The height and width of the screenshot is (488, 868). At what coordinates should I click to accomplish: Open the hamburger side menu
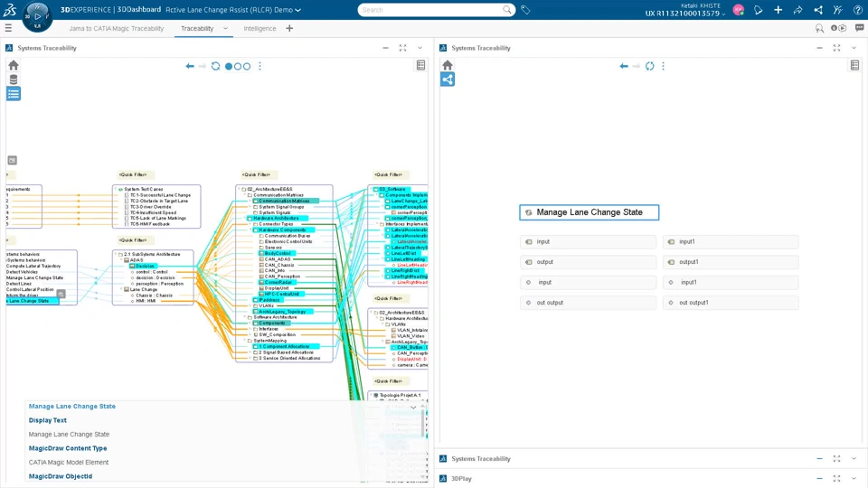click(x=8, y=28)
